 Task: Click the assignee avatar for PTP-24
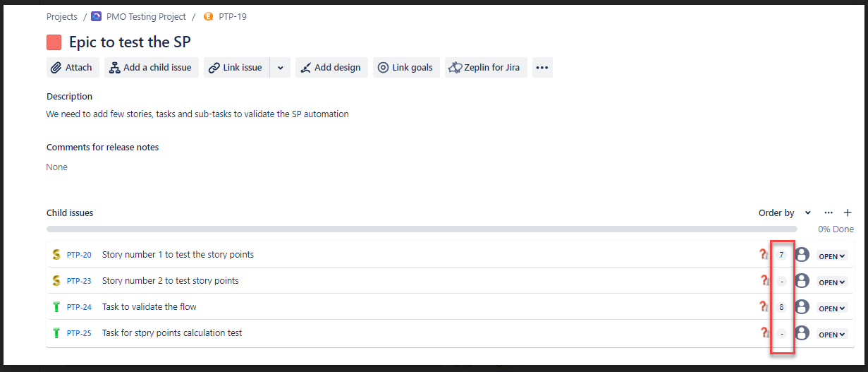(x=802, y=307)
